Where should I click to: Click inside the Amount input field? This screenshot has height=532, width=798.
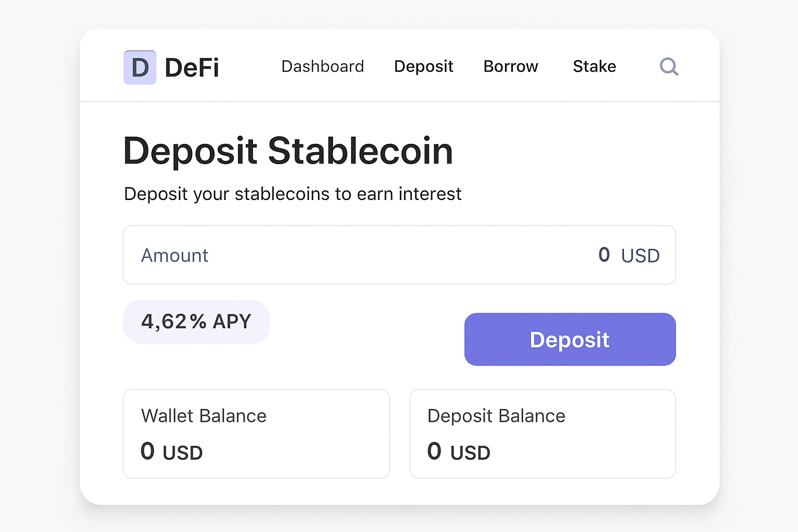click(312, 255)
